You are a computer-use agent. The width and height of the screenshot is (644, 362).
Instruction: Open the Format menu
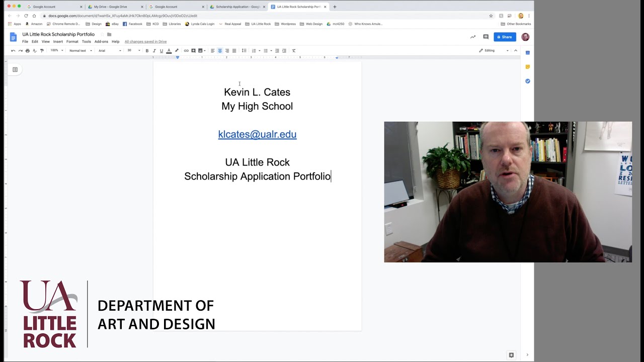[x=72, y=42]
